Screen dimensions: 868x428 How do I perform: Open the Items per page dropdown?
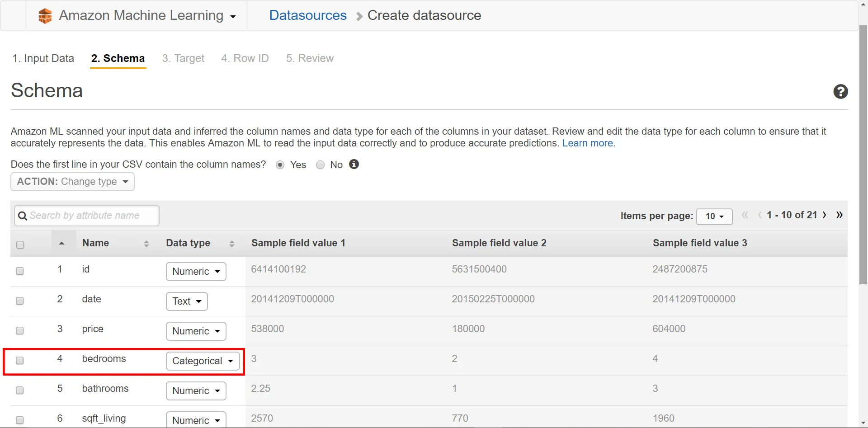click(x=714, y=216)
